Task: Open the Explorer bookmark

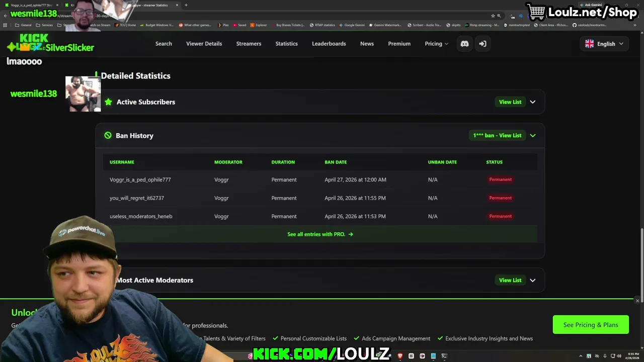Action: 259,25
